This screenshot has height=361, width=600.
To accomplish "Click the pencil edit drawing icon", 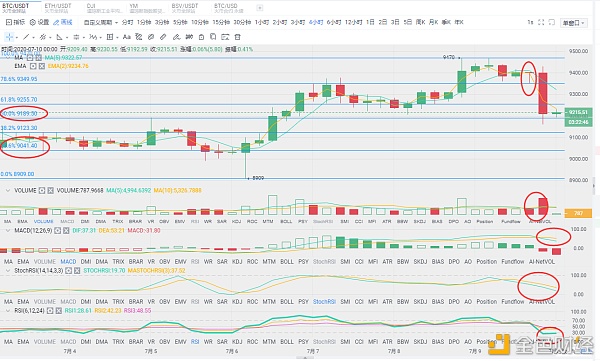I will 176,37.
